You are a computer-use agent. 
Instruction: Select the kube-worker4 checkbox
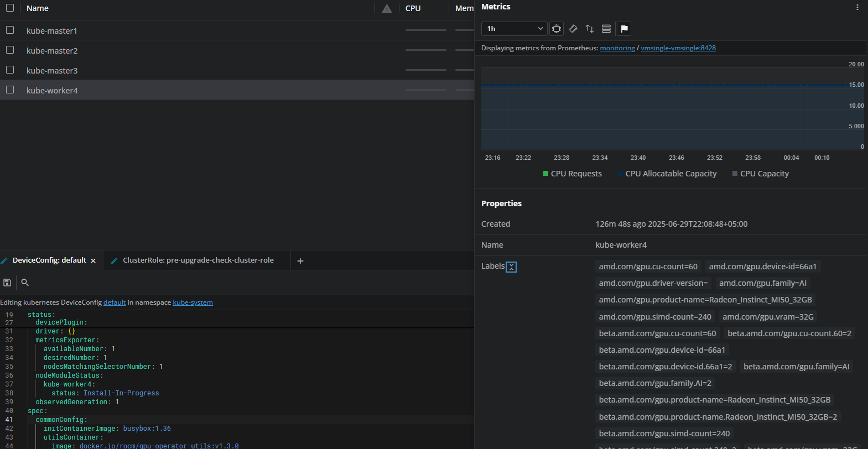pyautogui.click(x=10, y=90)
